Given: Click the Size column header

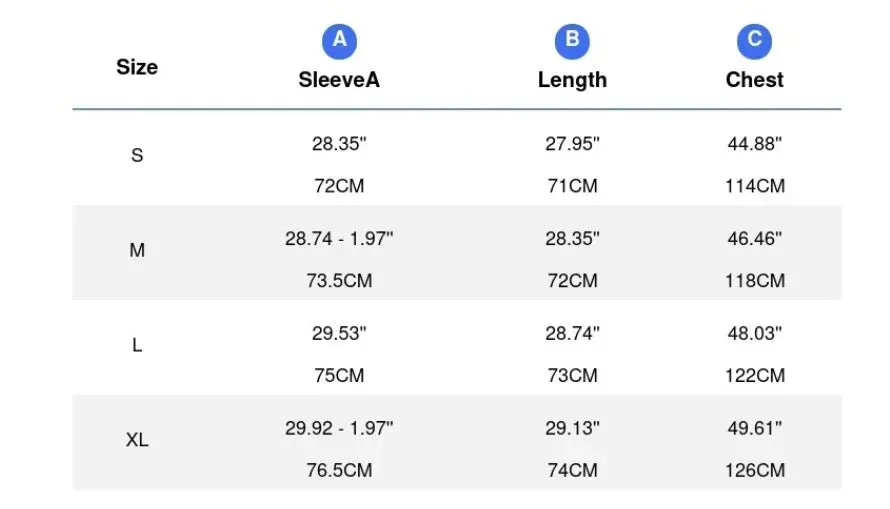Looking at the screenshot, I should [137, 67].
